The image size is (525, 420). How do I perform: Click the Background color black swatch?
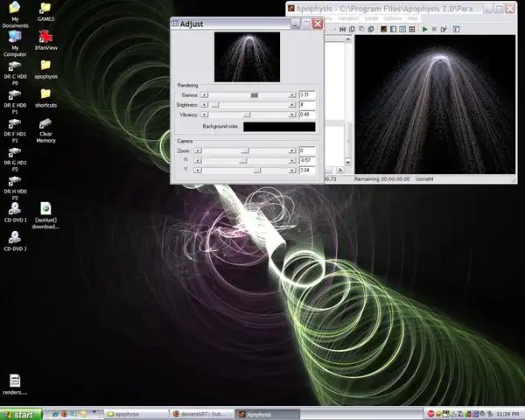[x=279, y=127]
